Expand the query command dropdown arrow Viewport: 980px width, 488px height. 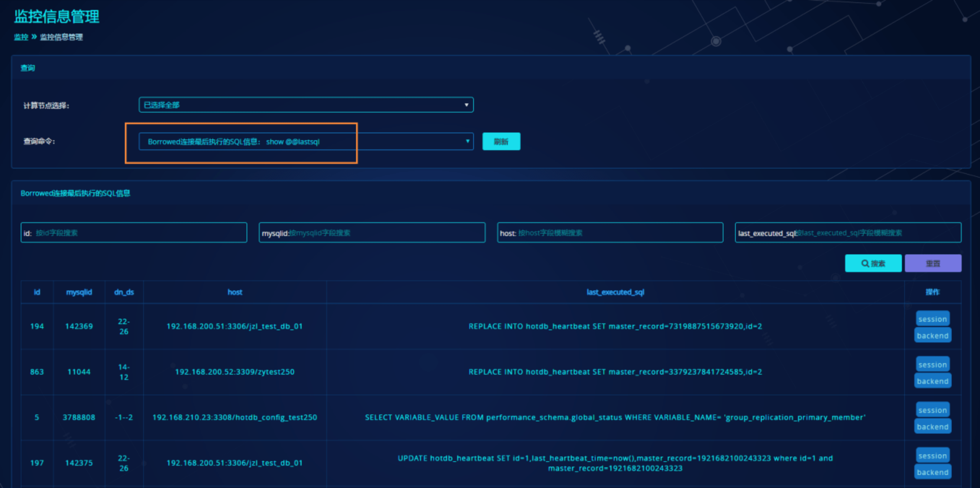click(x=467, y=141)
